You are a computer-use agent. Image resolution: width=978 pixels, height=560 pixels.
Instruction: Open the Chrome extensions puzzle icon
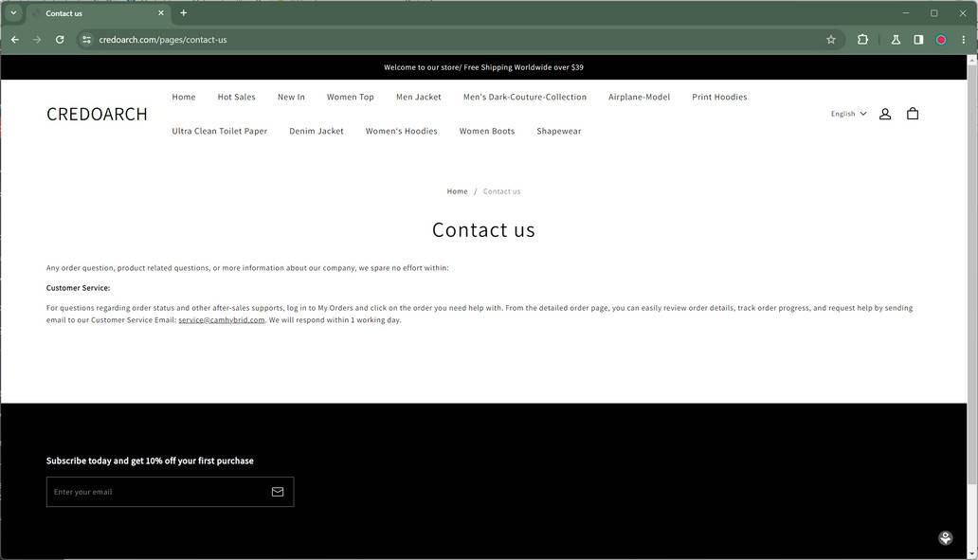tap(861, 39)
